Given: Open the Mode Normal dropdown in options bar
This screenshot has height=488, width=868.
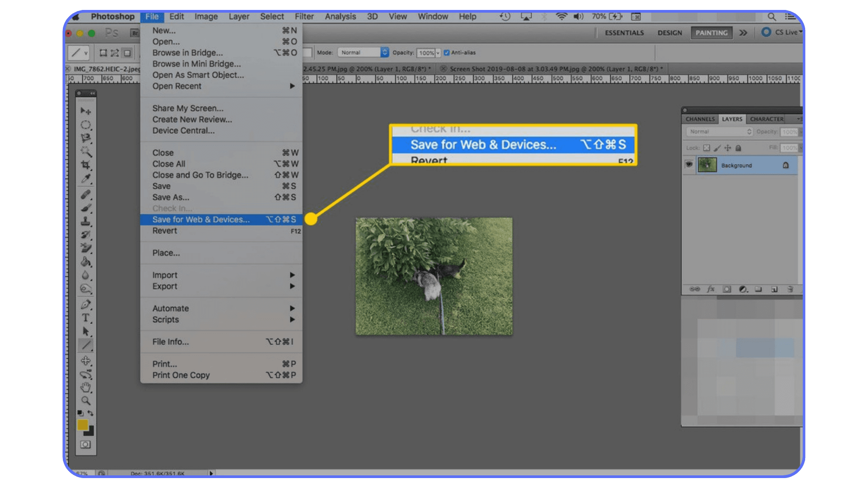Looking at the screenshot, I should point(363,52).
